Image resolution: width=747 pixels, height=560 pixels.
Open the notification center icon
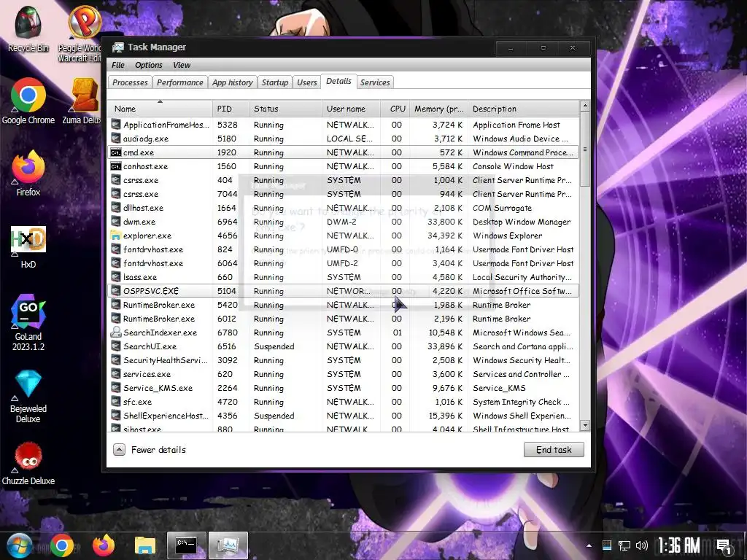pyautogui.click(x=724, y=546)
